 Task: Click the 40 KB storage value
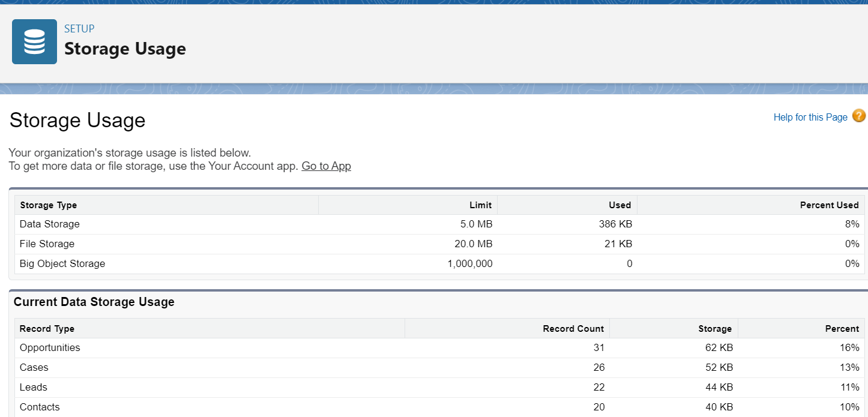[x=719, y=407]
